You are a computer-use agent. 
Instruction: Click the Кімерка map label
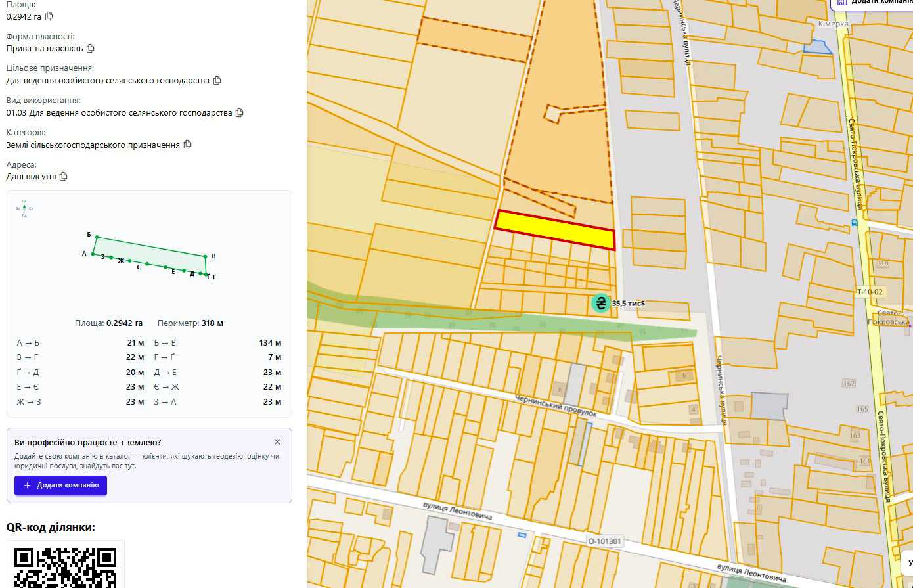click(833, 24)
